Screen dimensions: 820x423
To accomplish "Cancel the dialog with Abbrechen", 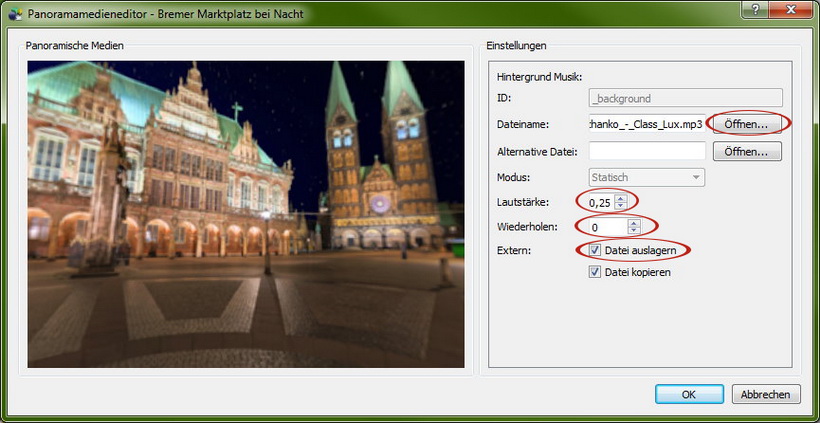I will pos(766,394).
